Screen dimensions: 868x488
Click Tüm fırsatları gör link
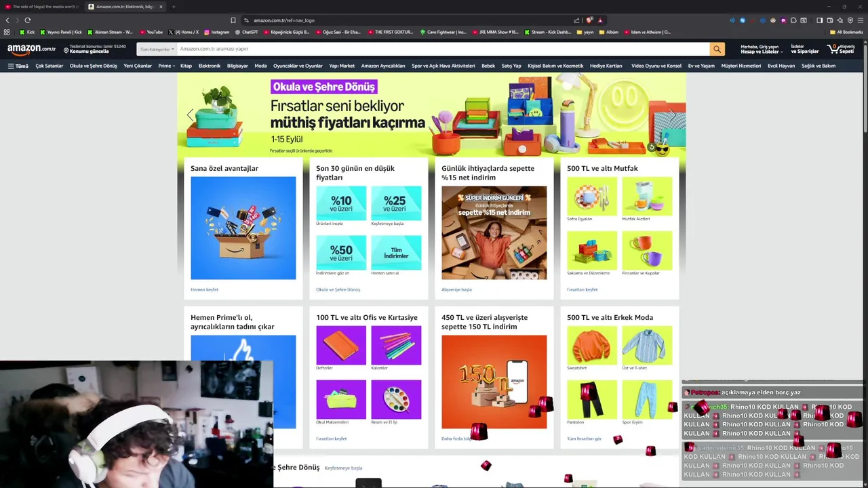click(x=584, y=439)
